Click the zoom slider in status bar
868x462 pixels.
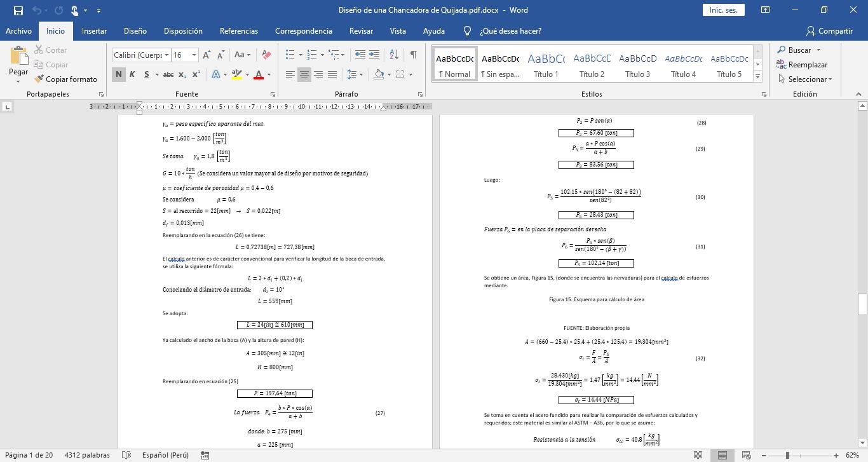[787, 455]
